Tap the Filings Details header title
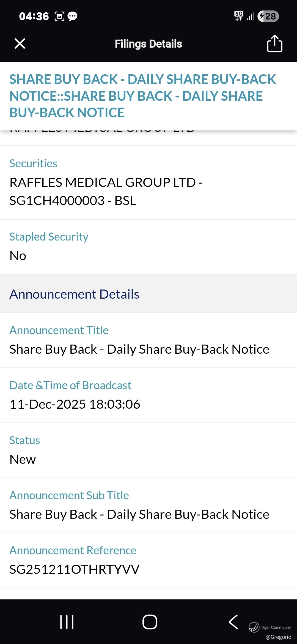The height and width of the screenshot is (644, 297). [148, 44]
